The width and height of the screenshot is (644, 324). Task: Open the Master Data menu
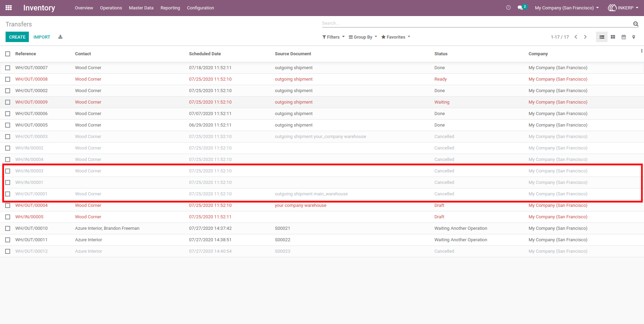141,8
